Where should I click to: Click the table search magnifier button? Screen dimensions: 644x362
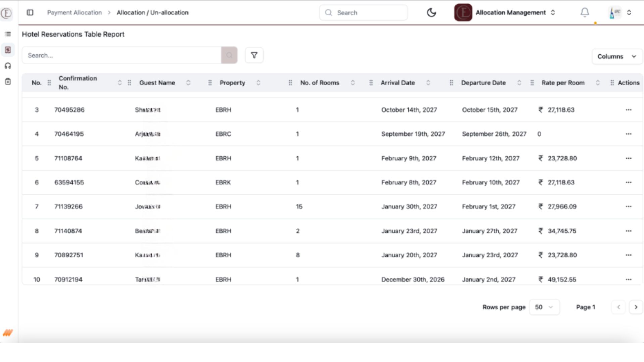tap(229, 55)
